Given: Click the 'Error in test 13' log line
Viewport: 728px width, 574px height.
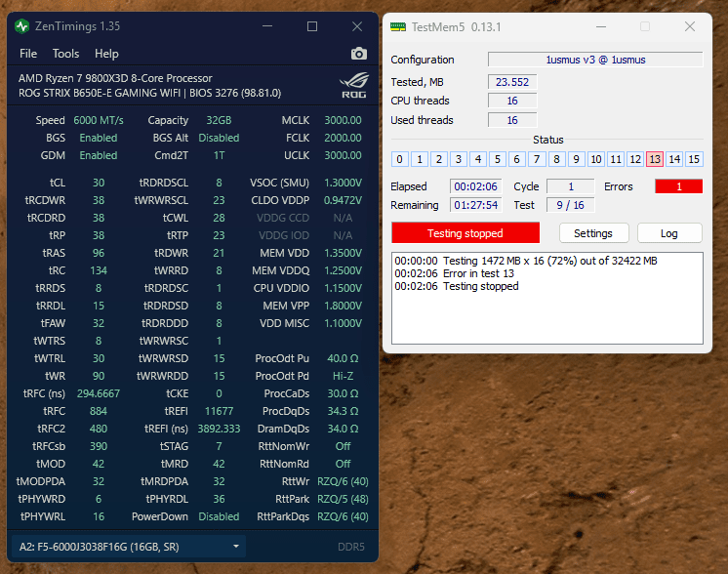Looking at the screenshot, I should [454, 273].
